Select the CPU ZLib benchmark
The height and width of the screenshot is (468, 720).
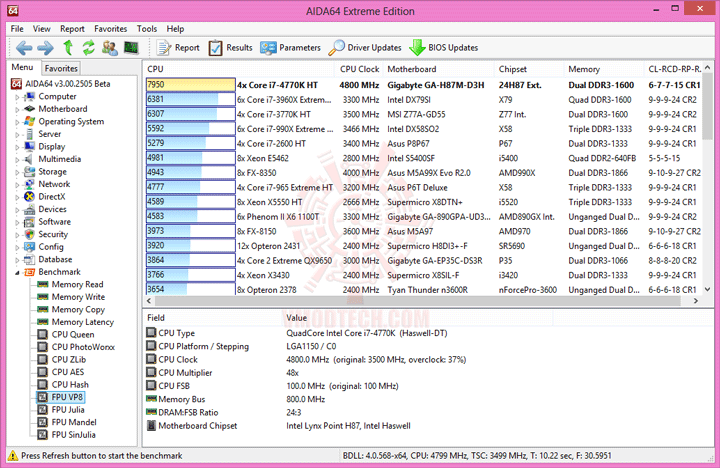[x=68, y=360]
